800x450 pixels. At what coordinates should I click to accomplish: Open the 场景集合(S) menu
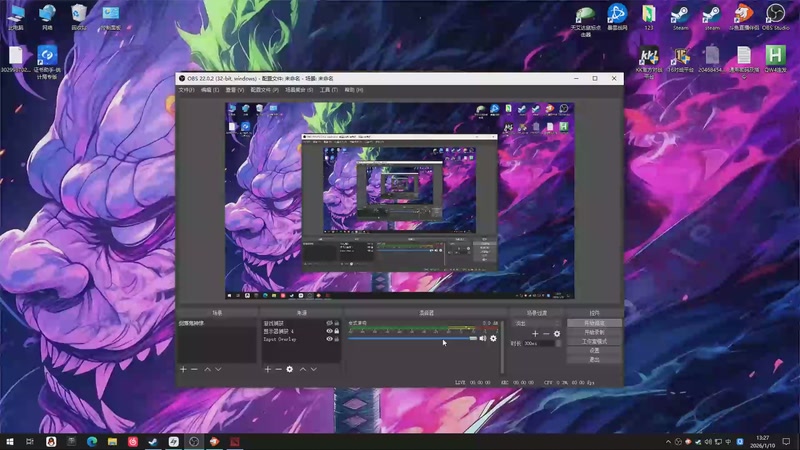coord(299,90)
